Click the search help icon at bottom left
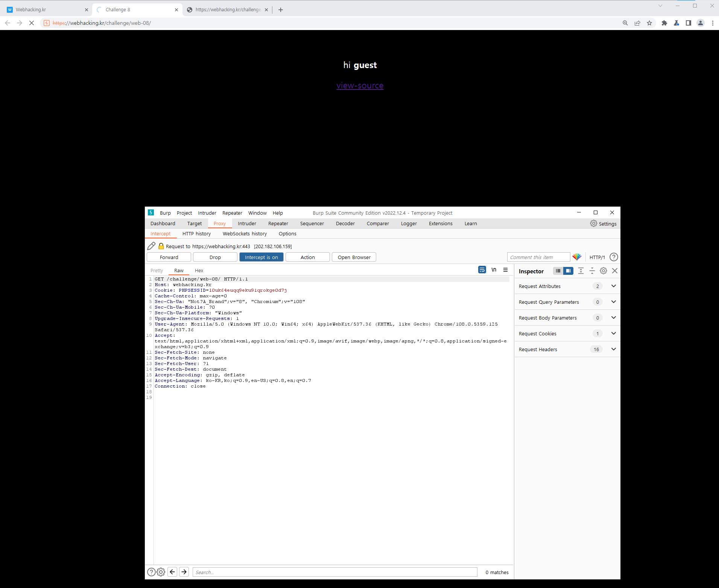The width and height of the screenshot is (719, 588). tap(151, 572)
